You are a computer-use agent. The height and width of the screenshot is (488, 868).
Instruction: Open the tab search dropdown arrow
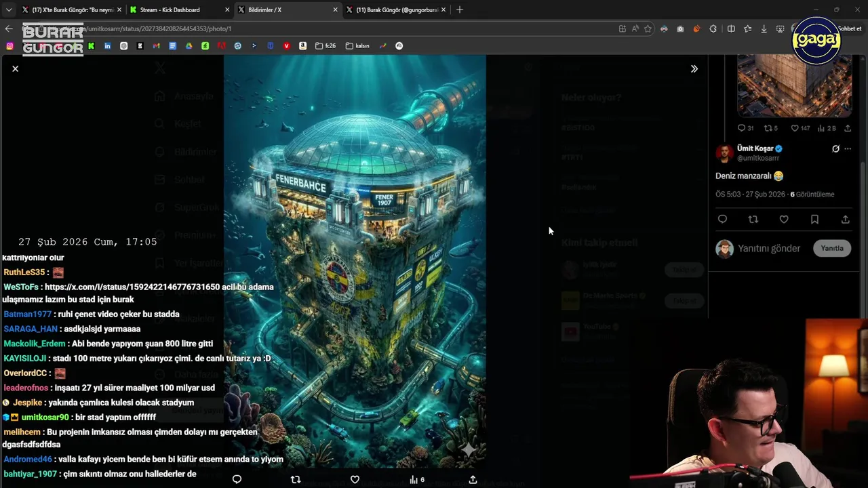pyautogui.click(x=8, y=10)
